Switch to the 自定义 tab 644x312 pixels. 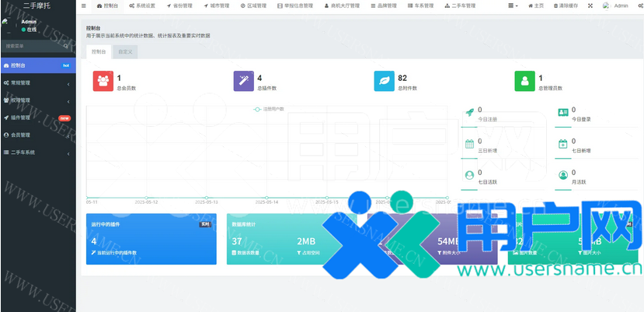[125, 51]
